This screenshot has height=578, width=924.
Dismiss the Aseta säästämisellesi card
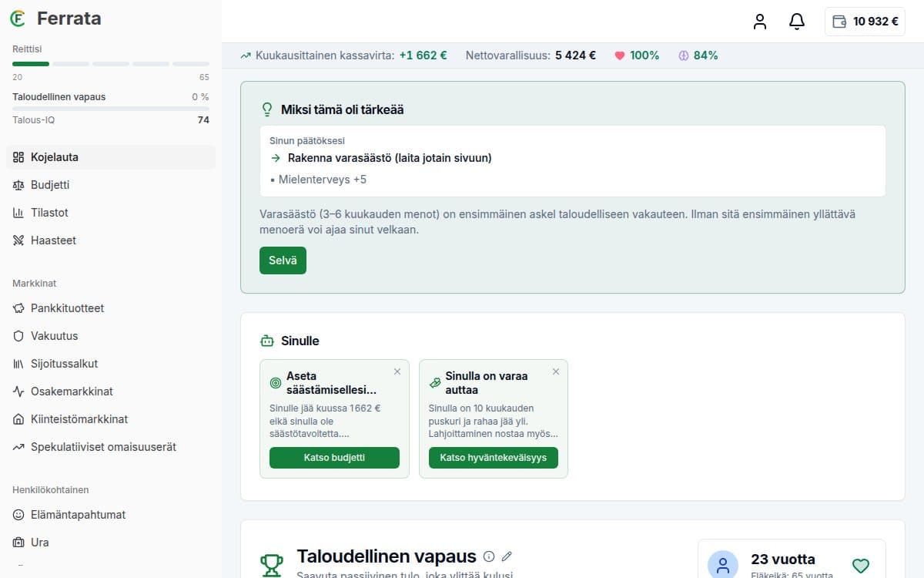click(x=397, y=371)
